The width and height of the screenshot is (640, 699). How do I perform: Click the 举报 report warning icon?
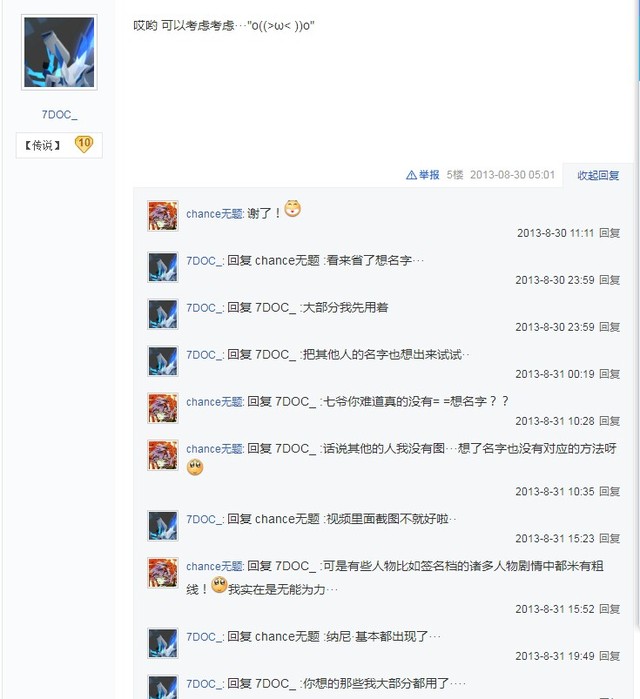[411, 175]
